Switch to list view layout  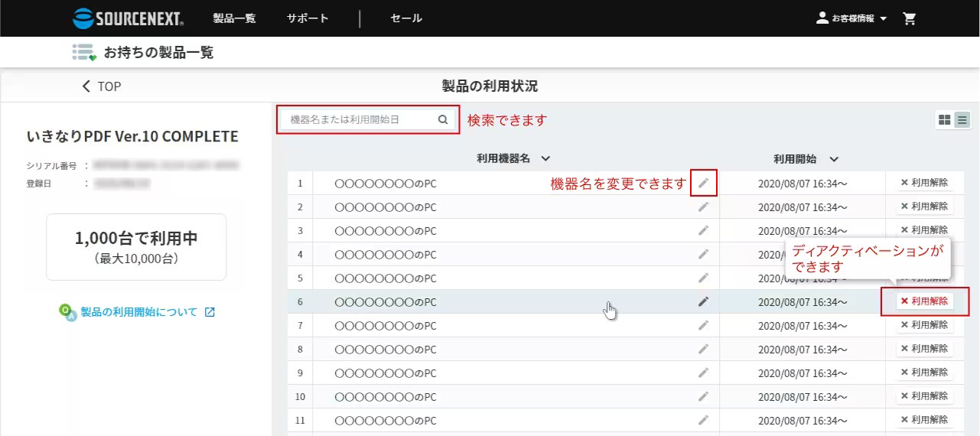point(962,120)
